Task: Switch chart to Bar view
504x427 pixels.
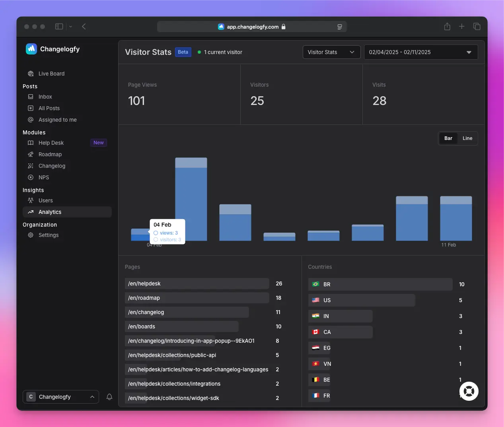Action: click(x=448, y=138)
